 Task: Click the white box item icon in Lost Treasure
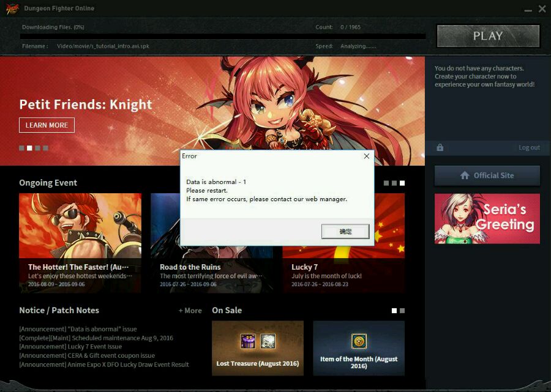point(268,341)
